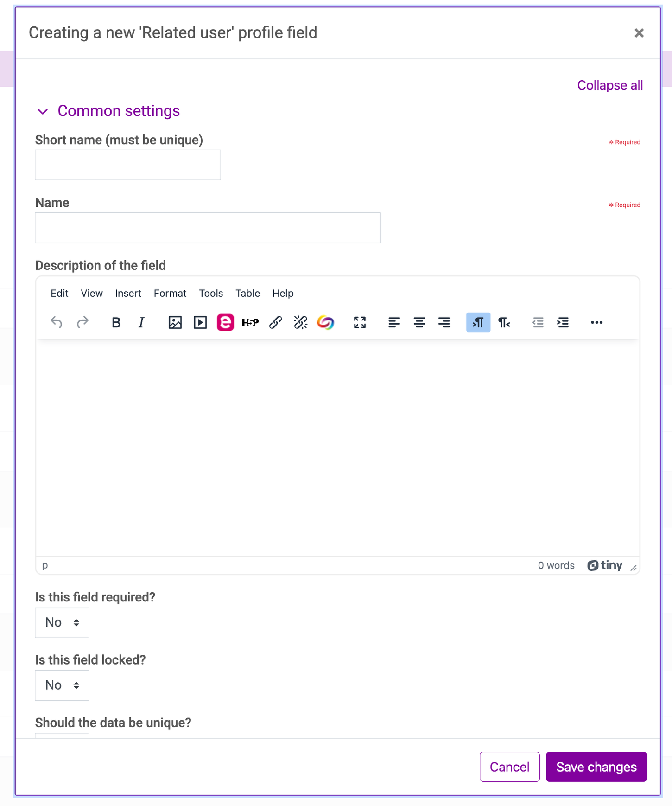The image size is (672, 806).
Task: Open the multimedia insert tool
Action: [x=200, y=322]
